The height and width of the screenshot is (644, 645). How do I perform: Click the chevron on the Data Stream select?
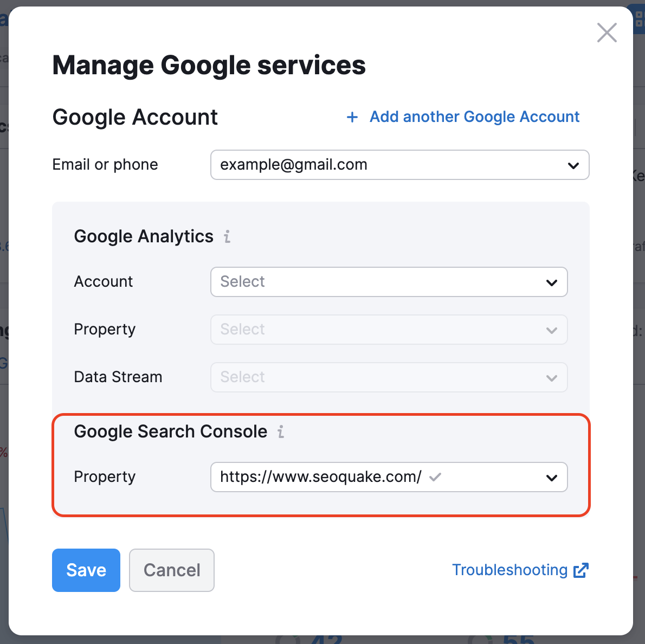pyautogui.click(x=552, y=377)
